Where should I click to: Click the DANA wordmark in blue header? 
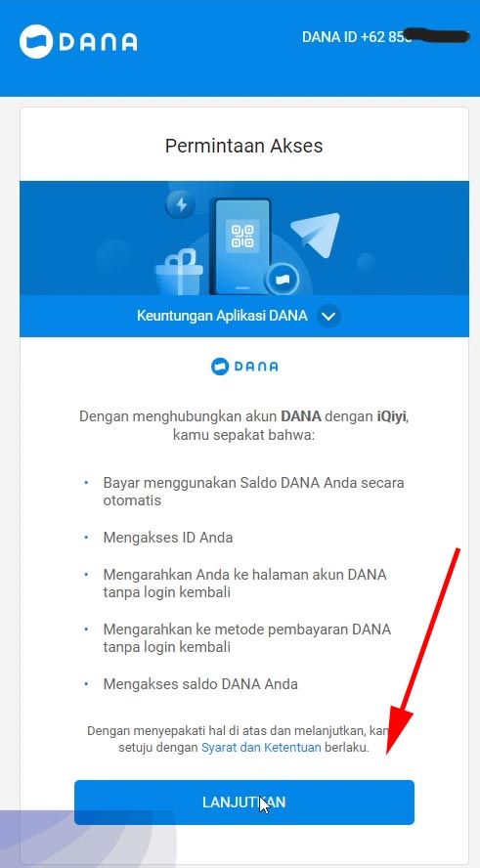point(98,42)
